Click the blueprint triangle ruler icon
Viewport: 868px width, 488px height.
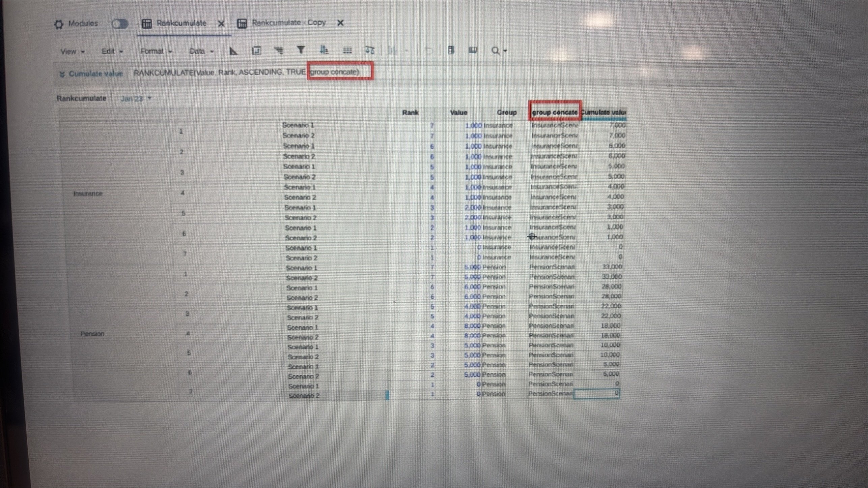coord(233,51)
